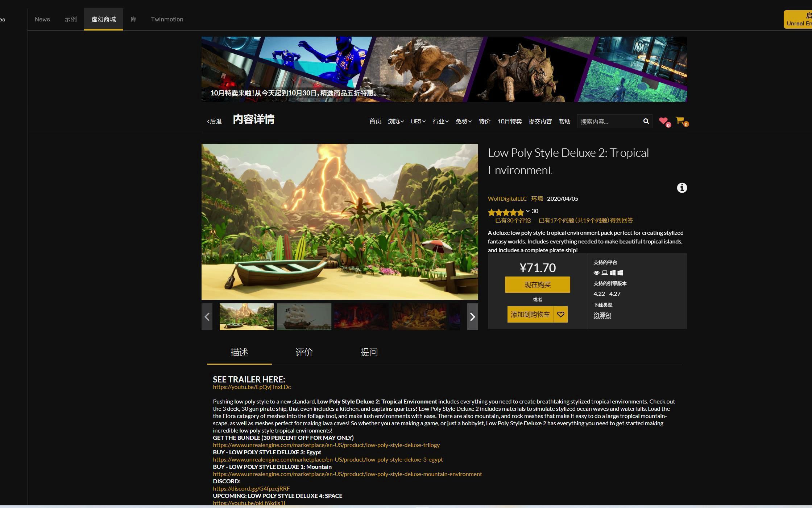Open the 行业 dropdown menu
The height and width of the screenshot is (508, 812).
point(440,122)
